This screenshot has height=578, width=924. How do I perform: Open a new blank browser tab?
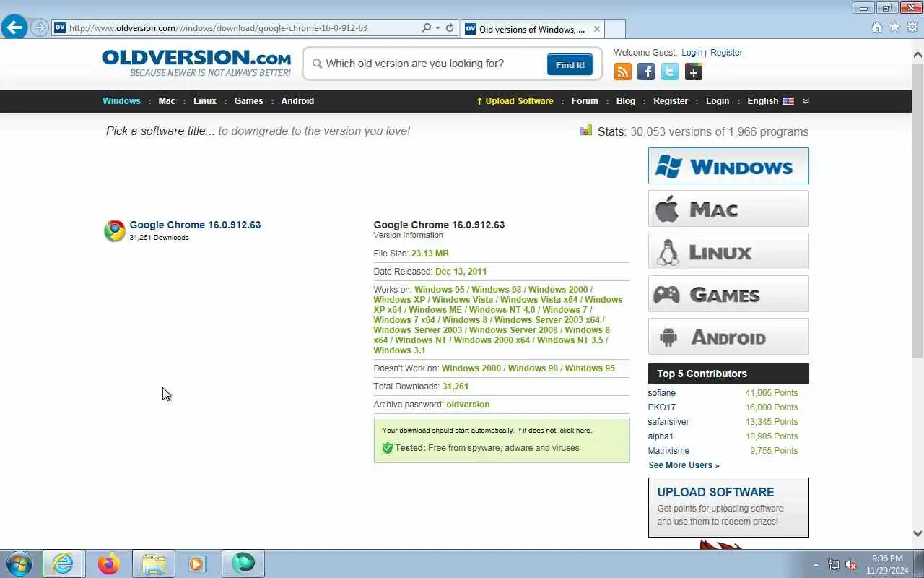click(615, 29)
